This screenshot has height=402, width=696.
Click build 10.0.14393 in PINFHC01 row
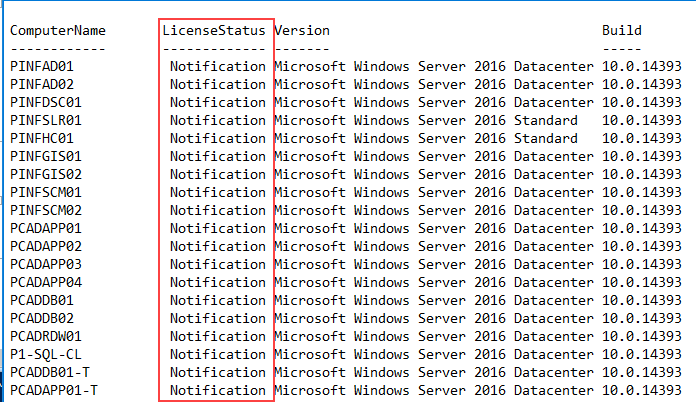pos(641,138)
